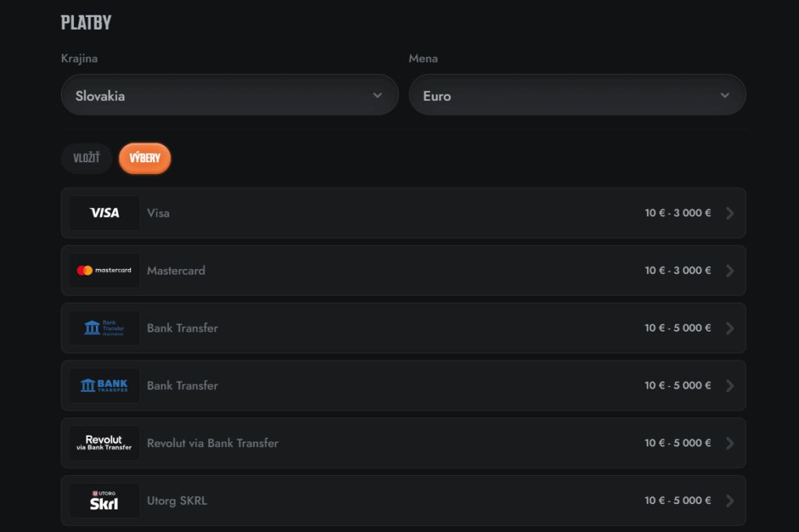This screenshot has width=799, height=532.
Task: Click the Visa payment method name
Action: pos(158,213)
